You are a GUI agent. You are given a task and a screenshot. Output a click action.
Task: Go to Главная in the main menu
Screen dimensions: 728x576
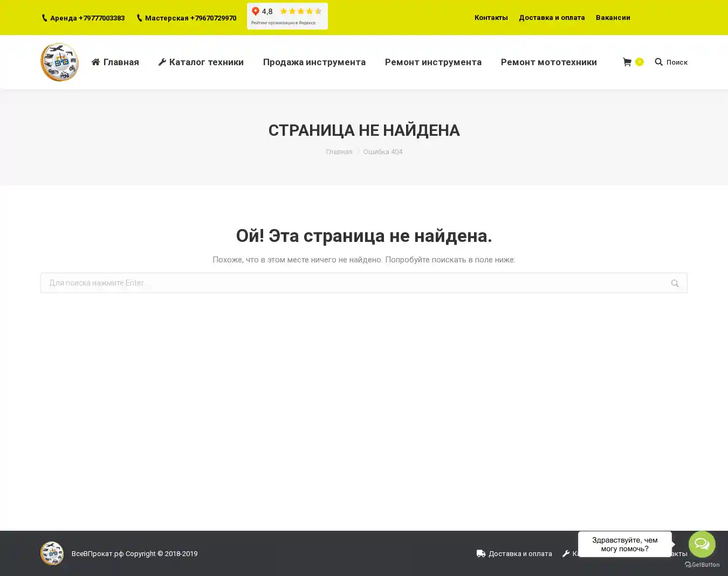point(115,62)
